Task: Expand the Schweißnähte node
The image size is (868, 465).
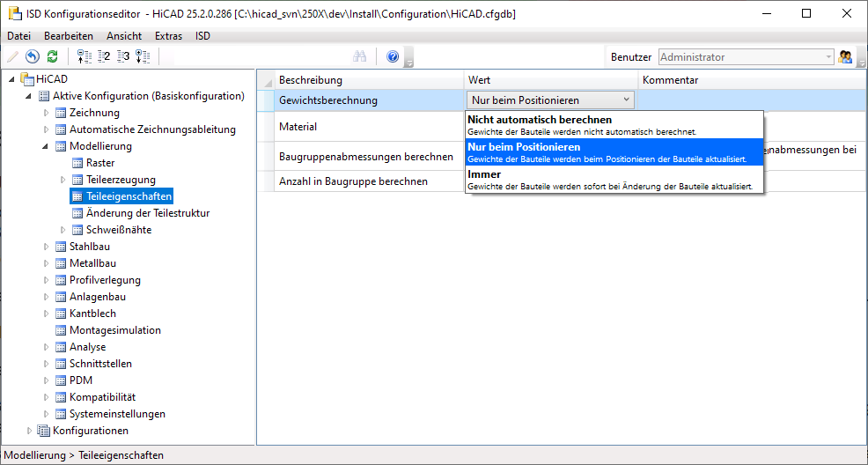Action: 63,230
